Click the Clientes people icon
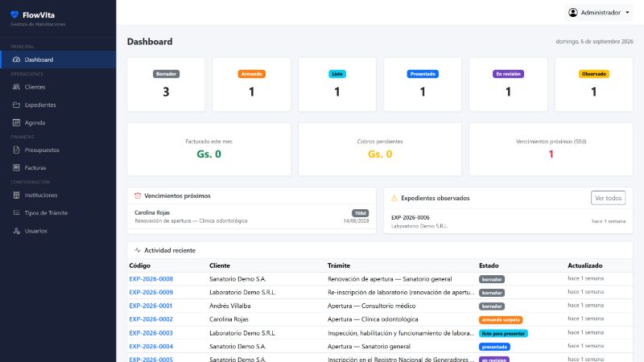Screen dimensions: 644x362 coord(16,87)
